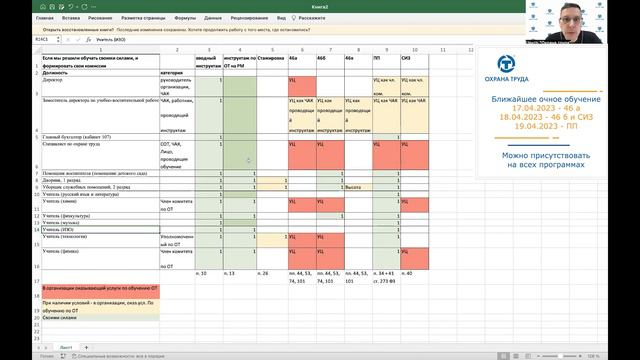640x360 pixels.
Task: Click the Name Box stepper arrows
Action: (x=58, y=40)
